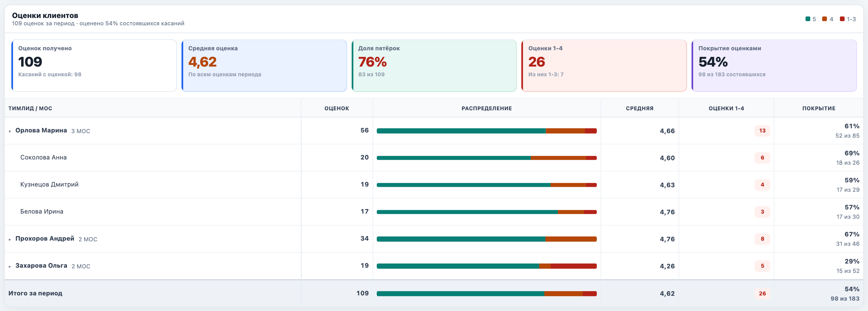868x311 pixels.
Task: Select the Кузнецов Дмитрий row name
Action: [x=49, y=184]
